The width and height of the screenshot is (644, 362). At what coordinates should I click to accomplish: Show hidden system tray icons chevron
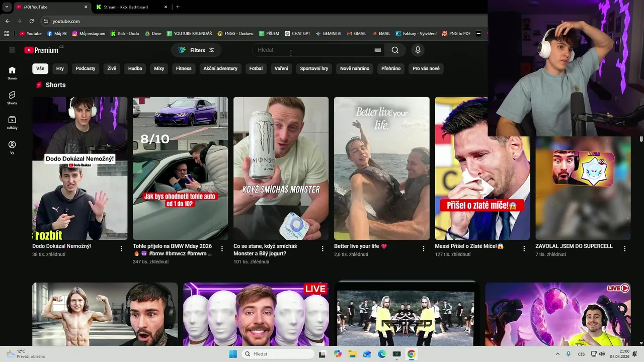[557, 354]
